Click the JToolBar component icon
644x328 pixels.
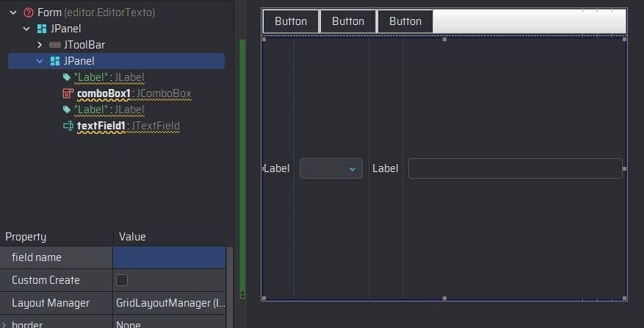point(55,45)
